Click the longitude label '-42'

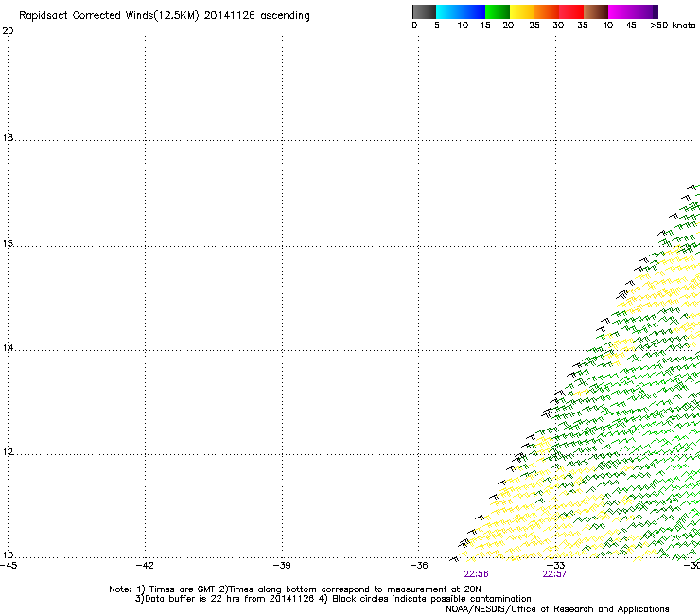(145, 566)
